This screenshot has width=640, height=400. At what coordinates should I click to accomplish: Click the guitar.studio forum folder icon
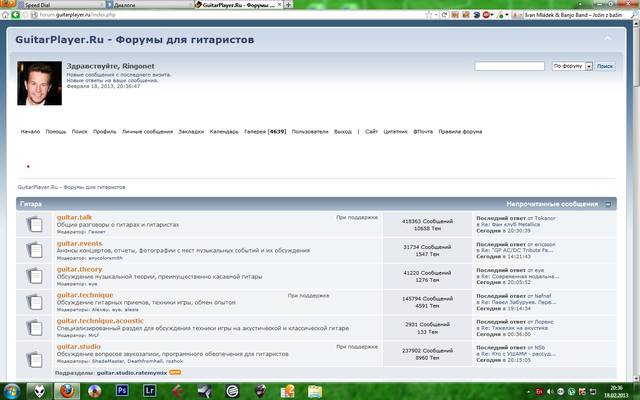34,359
